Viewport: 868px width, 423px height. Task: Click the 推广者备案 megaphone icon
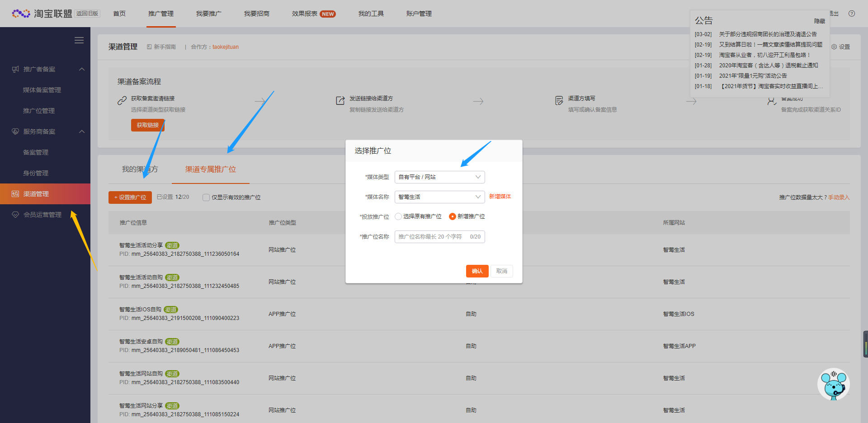pyautogui.click(x=15, y=69)
